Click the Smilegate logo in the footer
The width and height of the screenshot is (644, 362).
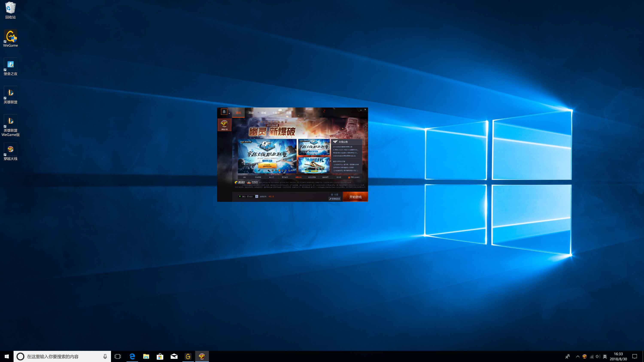(252, 183)
